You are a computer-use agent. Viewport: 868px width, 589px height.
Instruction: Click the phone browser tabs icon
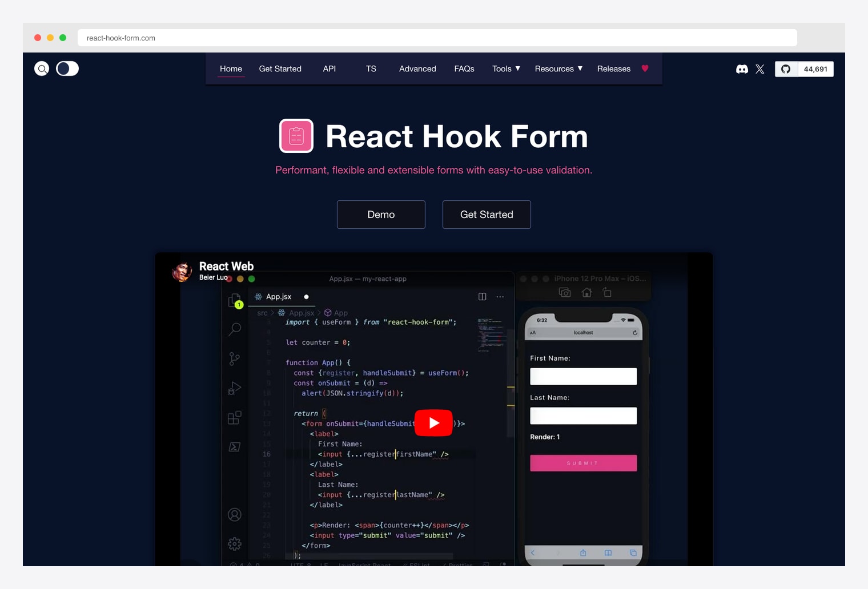pos(633,553)
